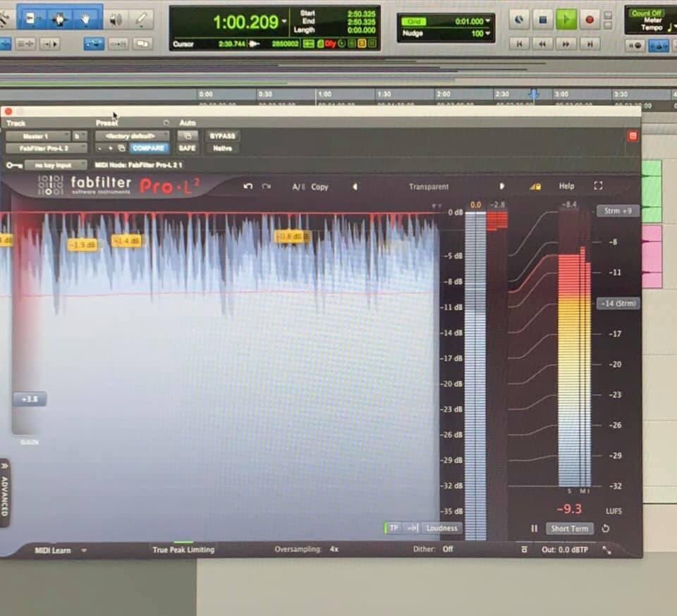
Task: Toggle plugin BYPASS
Action: [222, 136]
